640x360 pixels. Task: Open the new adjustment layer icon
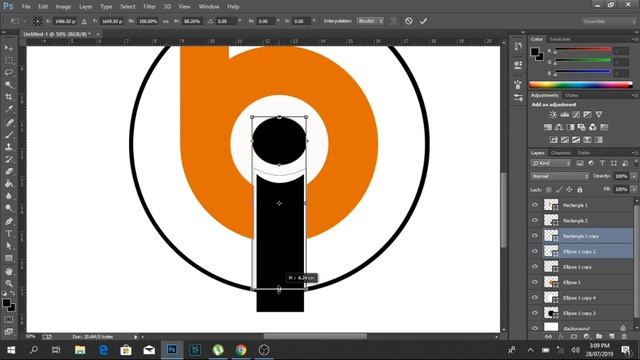[586, 336]
